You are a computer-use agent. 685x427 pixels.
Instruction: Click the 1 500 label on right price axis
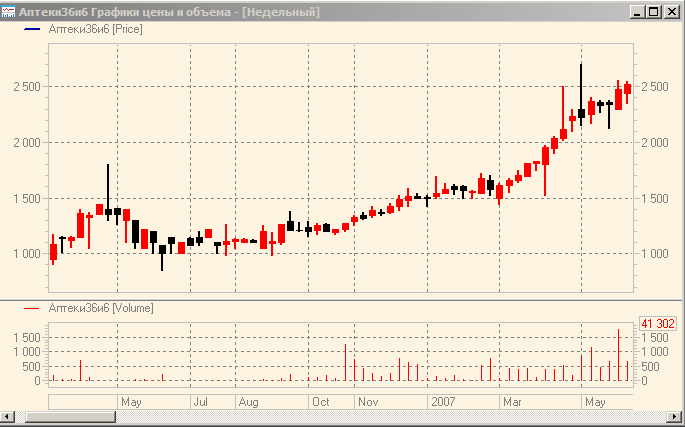coord(655,198)
